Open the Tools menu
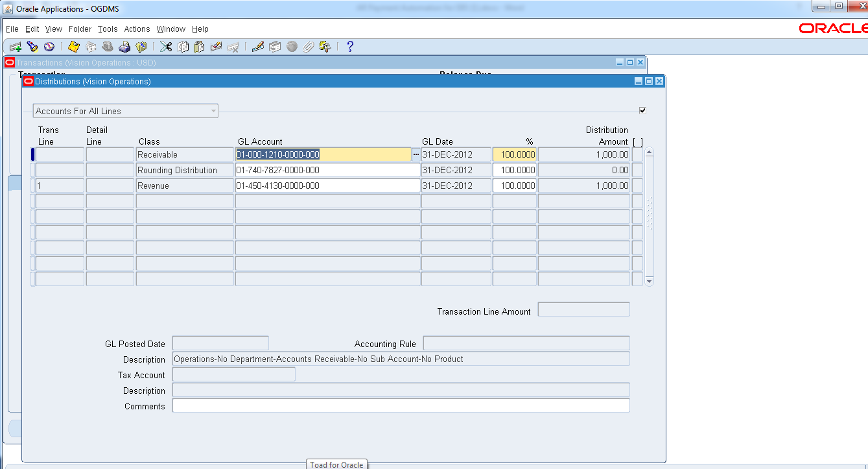 tap(108, 29)
